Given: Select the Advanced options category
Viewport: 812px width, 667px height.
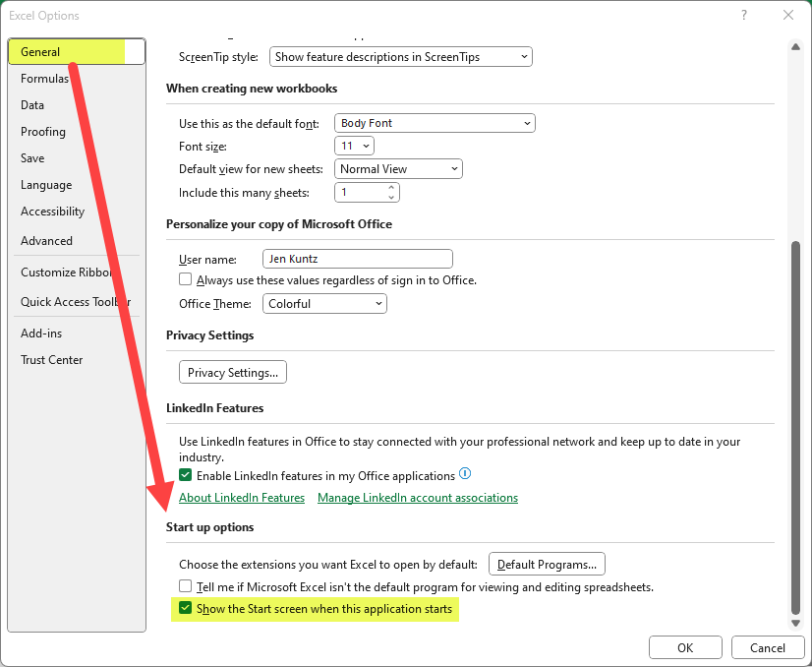Looking at the screenshot, I should (x=46, y=241).
